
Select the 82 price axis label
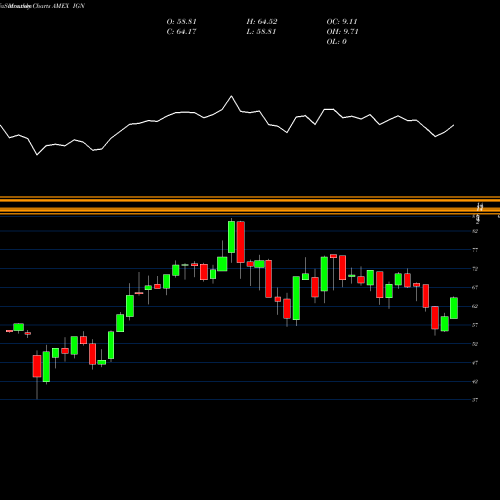[x=475, y=231]
